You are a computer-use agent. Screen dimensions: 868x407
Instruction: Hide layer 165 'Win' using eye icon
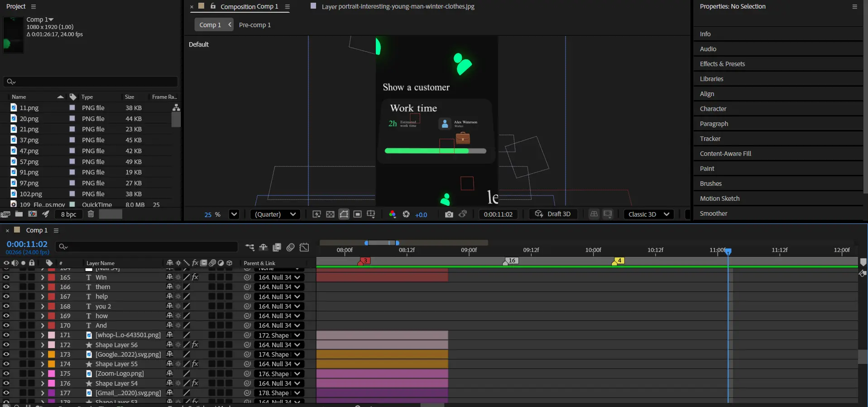[x=6, y=277]
